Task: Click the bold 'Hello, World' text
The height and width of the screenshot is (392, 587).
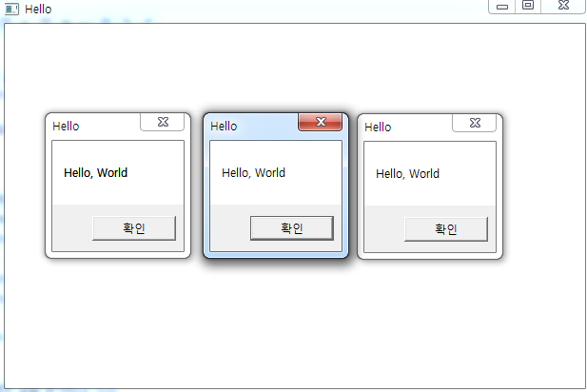Action: pos(96,172)
